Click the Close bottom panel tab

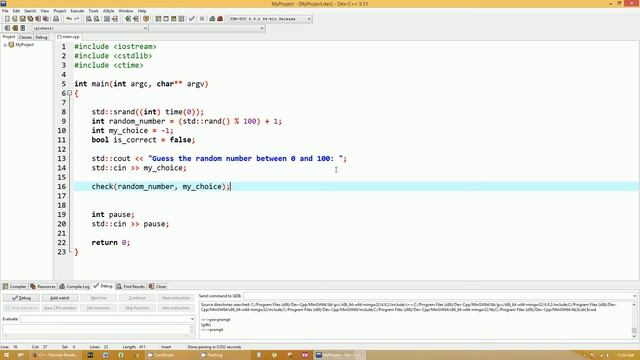[x=158, y=287]
